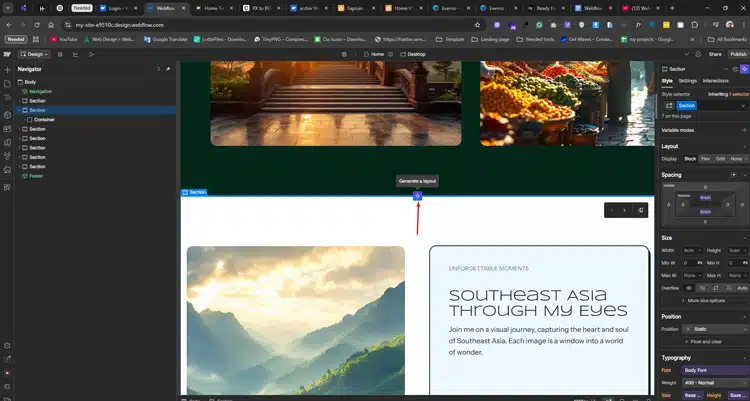The image size is (750, 401).
Task: Open the Assets image icon in sidebar
Action: 7,129
